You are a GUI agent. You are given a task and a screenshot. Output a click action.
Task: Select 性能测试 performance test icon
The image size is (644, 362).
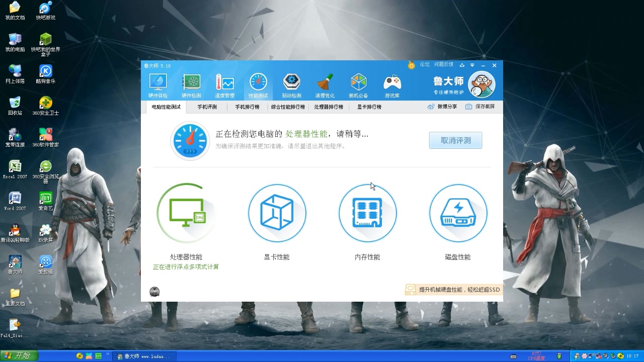coord(258,85)
